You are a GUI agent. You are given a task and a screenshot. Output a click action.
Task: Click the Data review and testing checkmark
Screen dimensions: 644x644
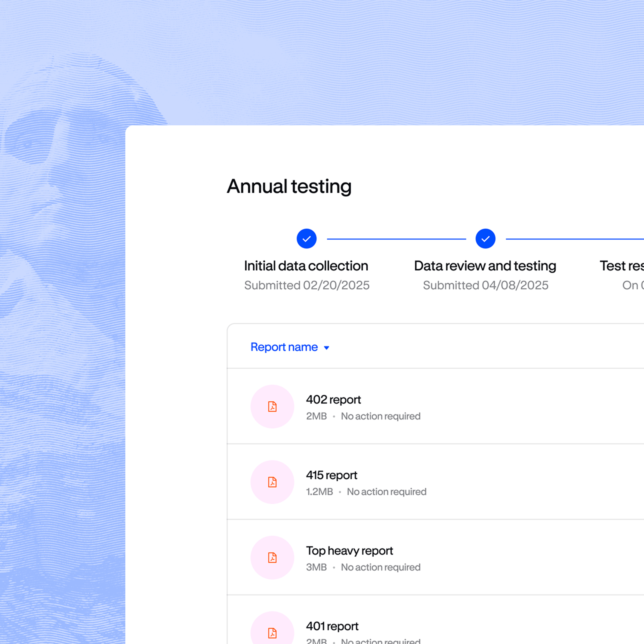(485, 239)
